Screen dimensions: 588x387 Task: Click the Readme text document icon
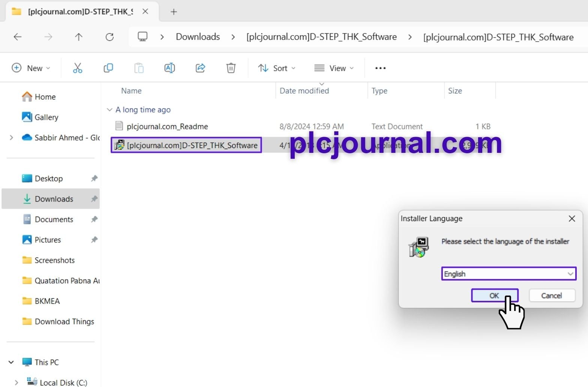pos(119,126)
